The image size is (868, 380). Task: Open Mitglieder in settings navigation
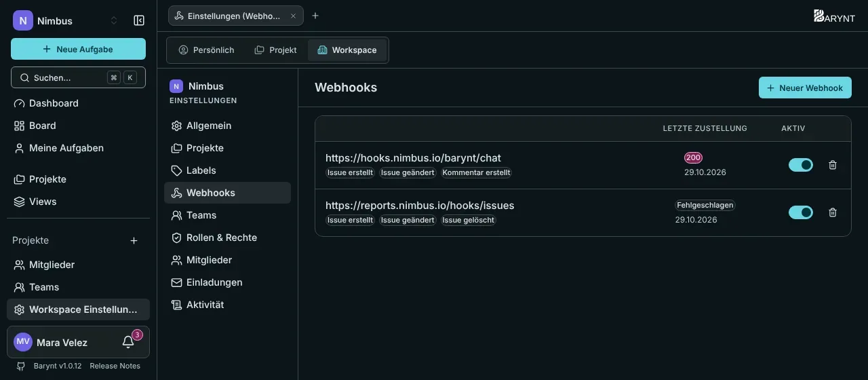(227, 260)
